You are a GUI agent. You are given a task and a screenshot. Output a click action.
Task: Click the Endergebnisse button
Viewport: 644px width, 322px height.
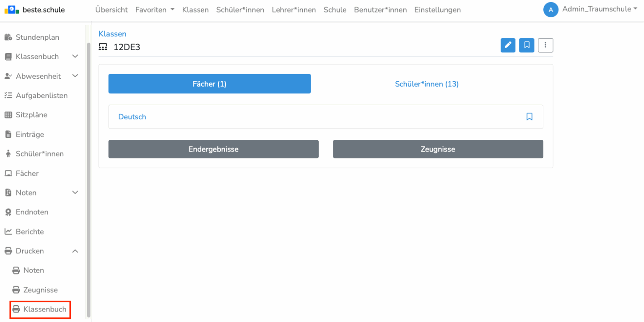pyautogui.click(x=213, y=149)
